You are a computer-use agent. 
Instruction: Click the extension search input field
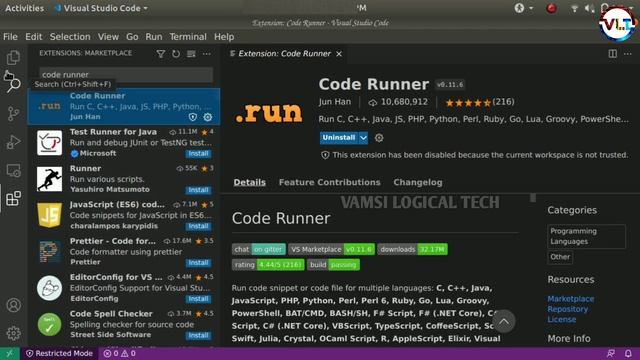[x=126, y=75]
